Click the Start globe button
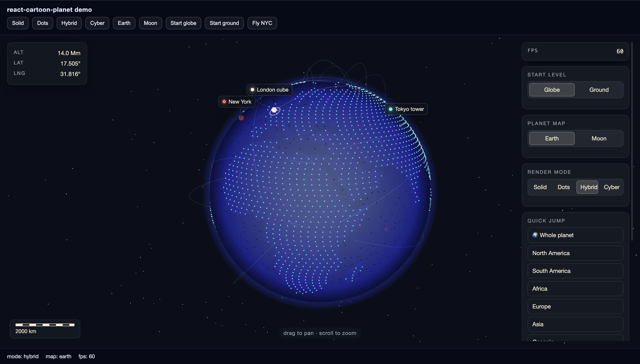The height and width of the screenshot is (364, 640). [183, 23]
